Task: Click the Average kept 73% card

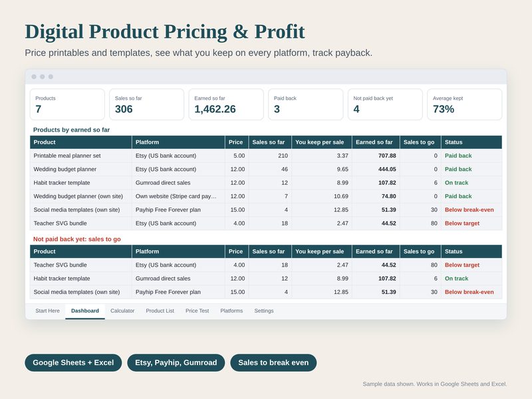Action: pyautogui.click(x=464, y=104)
